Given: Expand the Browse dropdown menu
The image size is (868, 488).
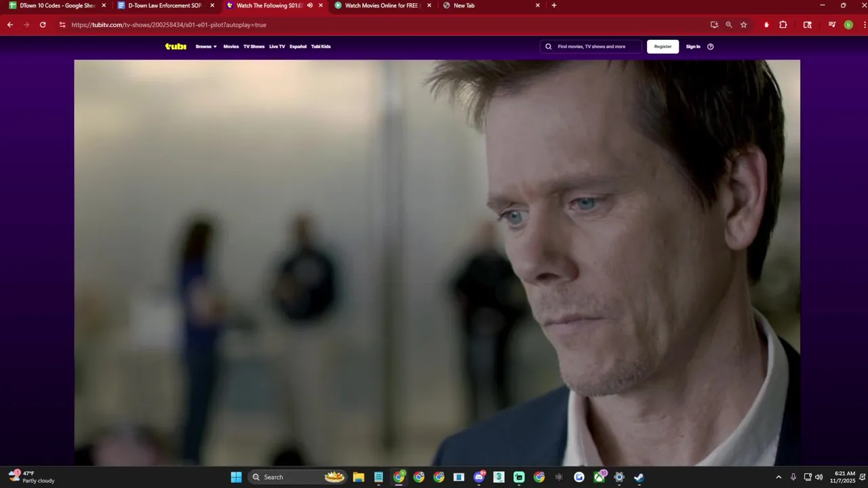Looking at the screenshot, I should click(206, 47).
